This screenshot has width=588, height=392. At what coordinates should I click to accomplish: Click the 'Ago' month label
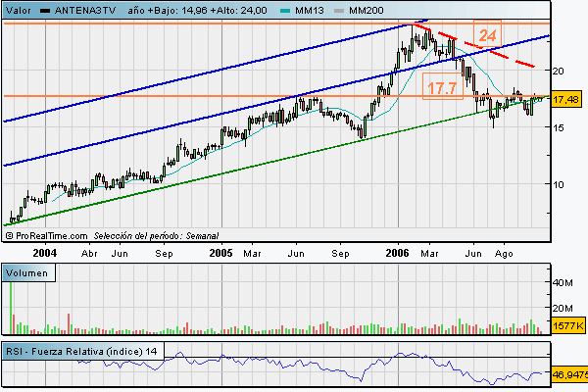[504, 254]
